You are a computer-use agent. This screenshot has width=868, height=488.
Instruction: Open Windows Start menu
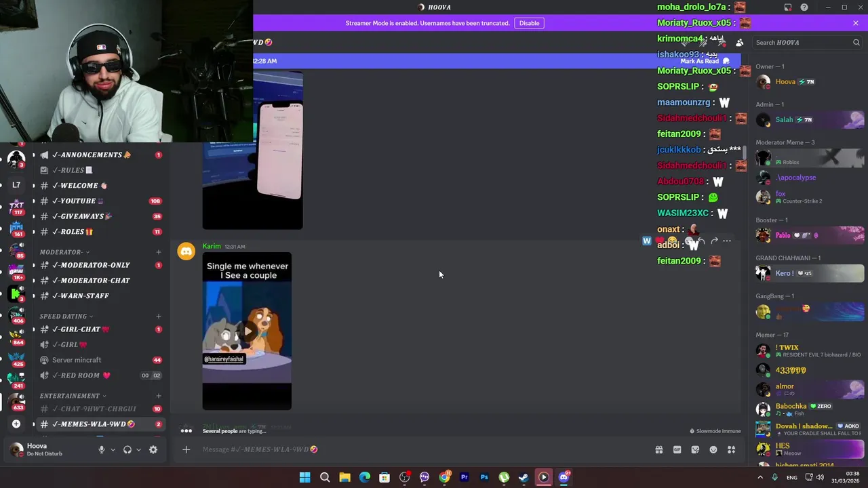(305, 477)
